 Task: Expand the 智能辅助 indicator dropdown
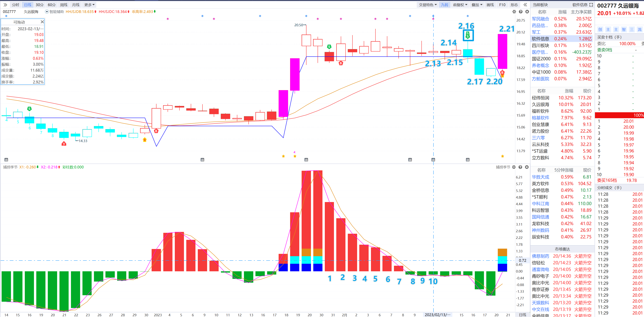(x=47, y=12)
